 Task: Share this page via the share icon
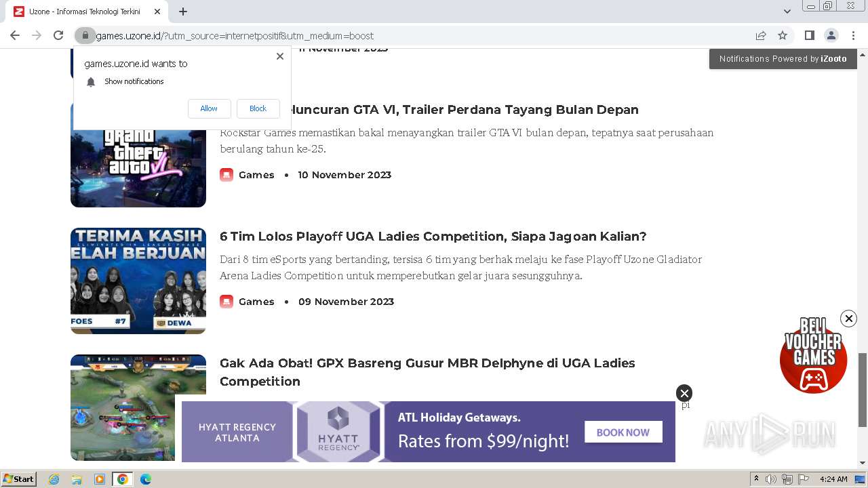click(x=761, y=35)
